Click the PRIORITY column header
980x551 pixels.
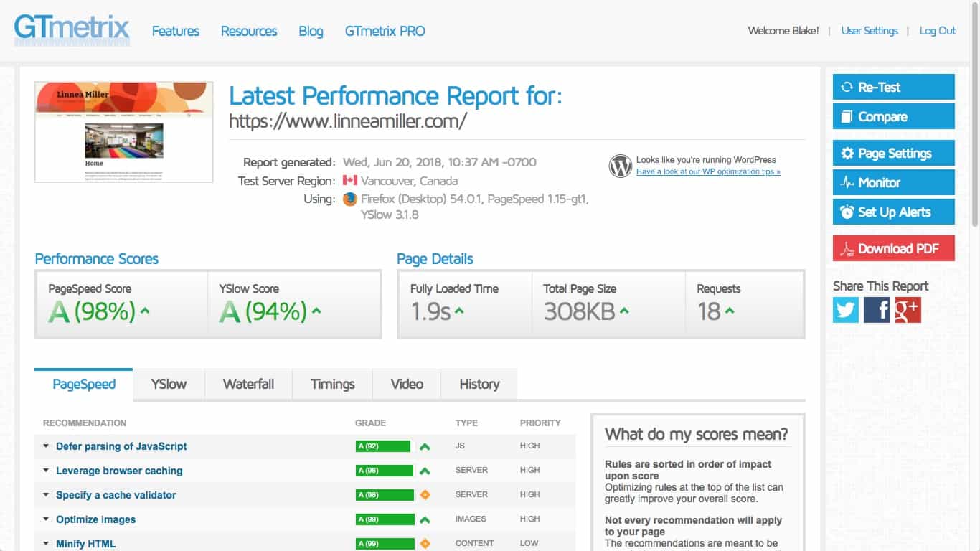coord(540,423)
